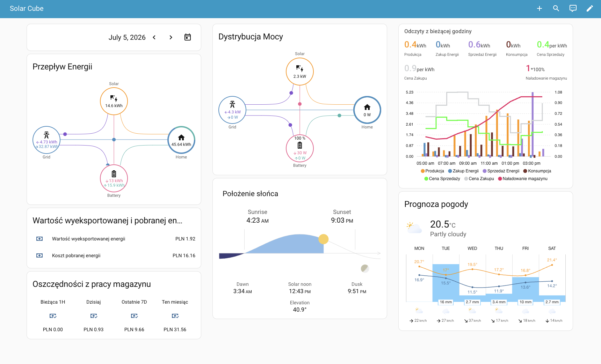The image size is (601, 364).
Task: Click savings icon under Dzisiaj
Action: (x=94, y=316)
